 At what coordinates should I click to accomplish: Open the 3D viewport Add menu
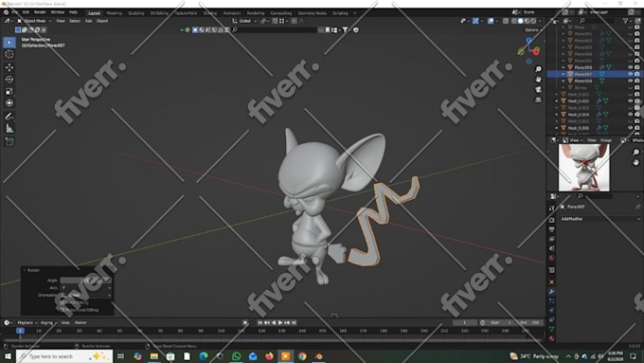(x=88, y=21)
